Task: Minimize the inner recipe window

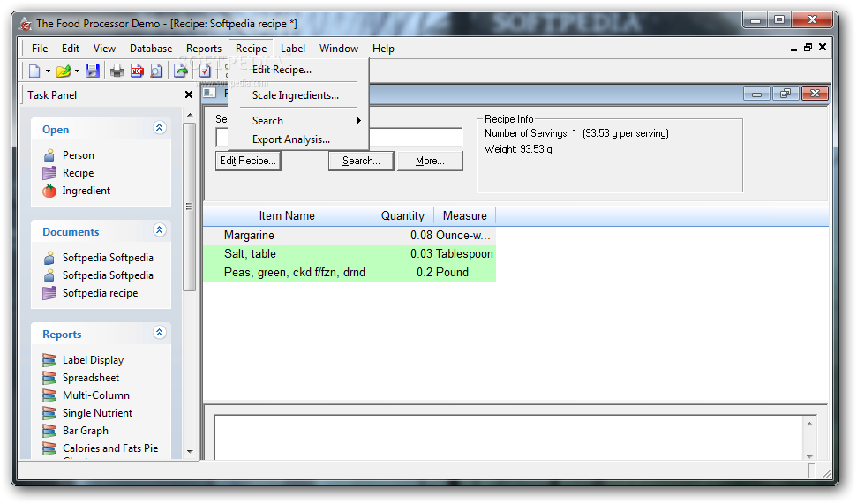Action: coord(757,94)
